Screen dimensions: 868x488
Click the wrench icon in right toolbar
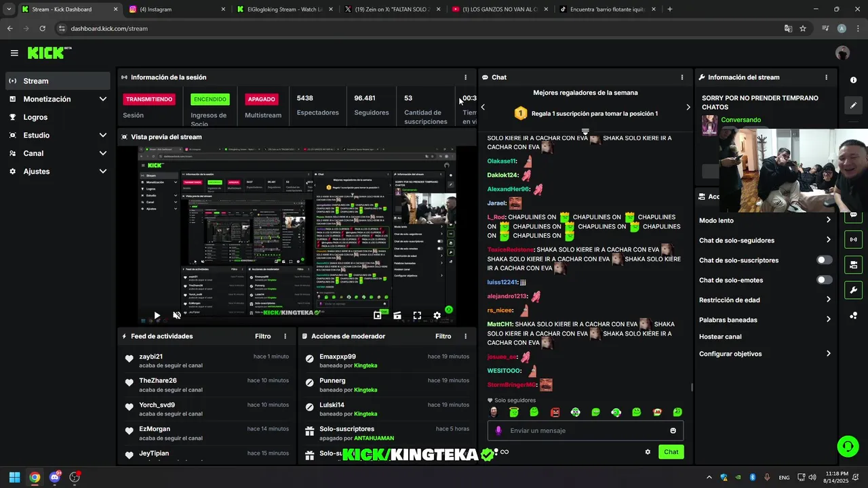click(x=853, y=290)
